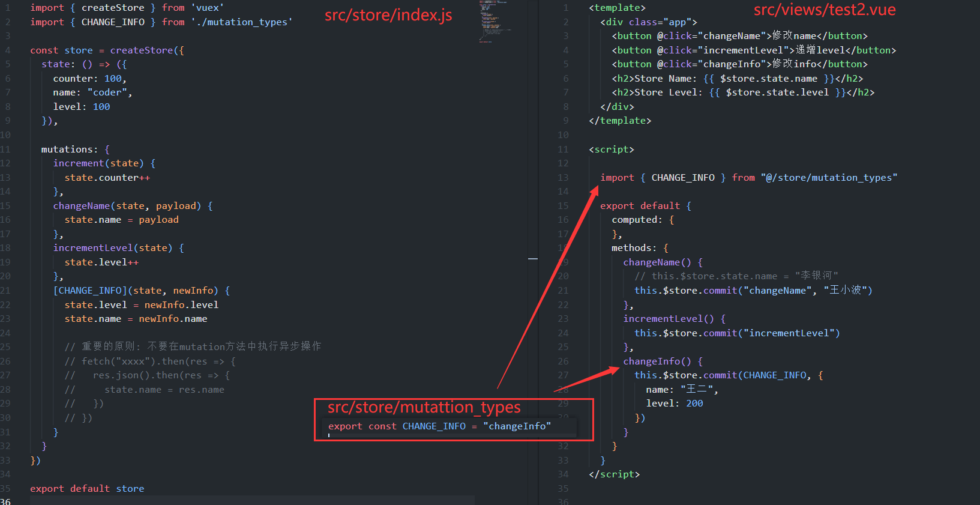Click the 'increment(state) {' mutation definition
980x505 pixels.
click(x=104, y=163)
